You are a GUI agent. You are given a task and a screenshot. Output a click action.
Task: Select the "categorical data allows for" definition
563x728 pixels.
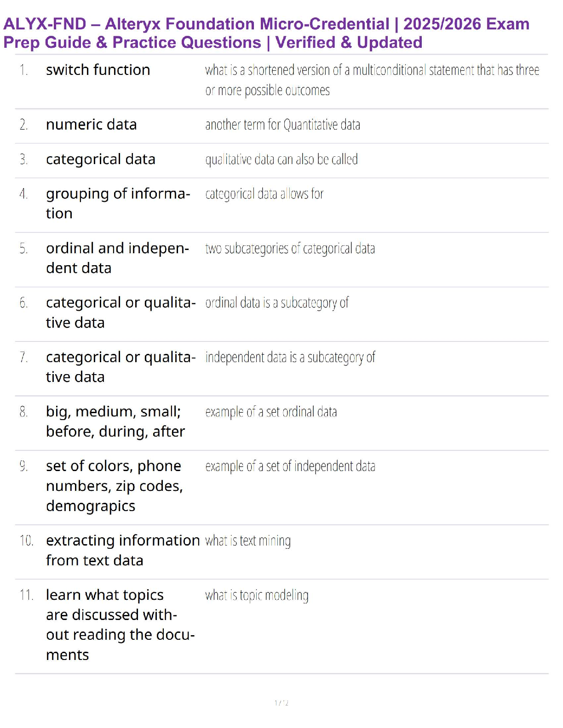click(x=264, y=194)
